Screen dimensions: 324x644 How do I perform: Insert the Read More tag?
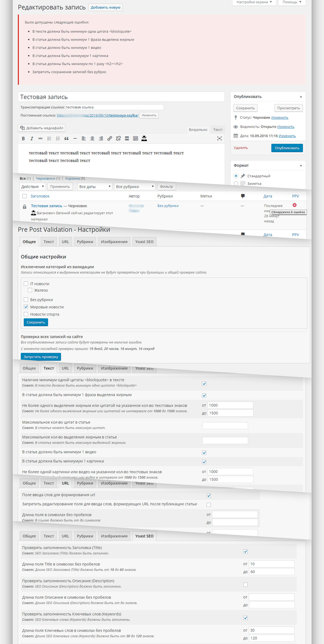[x=127, y=139]
